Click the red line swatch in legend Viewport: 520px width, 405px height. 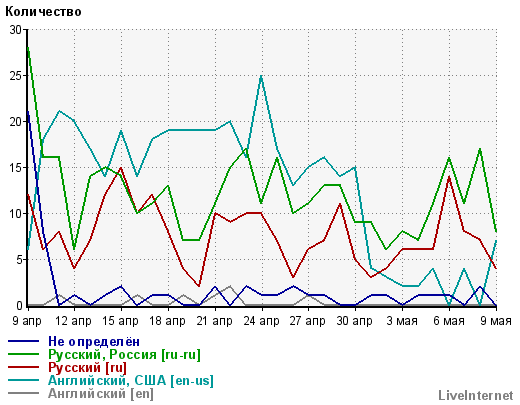(24, 367)
